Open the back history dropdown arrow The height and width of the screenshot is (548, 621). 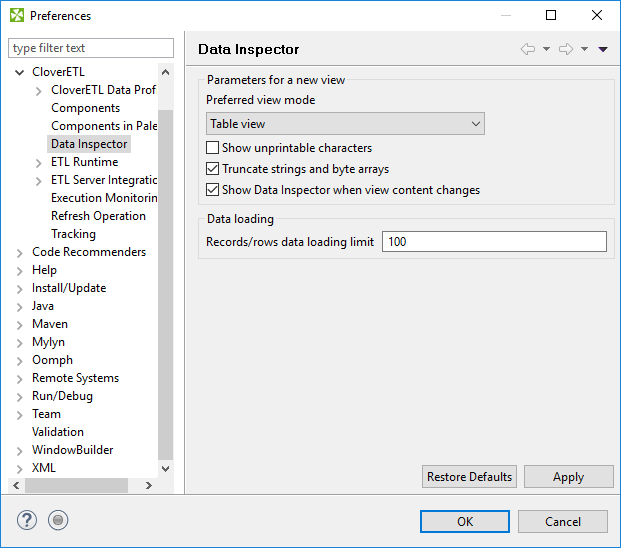(x=546, y=49)
